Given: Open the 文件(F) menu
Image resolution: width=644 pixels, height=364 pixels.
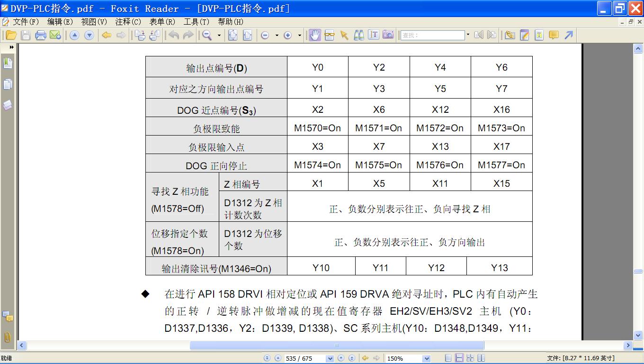Looking at the screenshot, I should [25, 22].
